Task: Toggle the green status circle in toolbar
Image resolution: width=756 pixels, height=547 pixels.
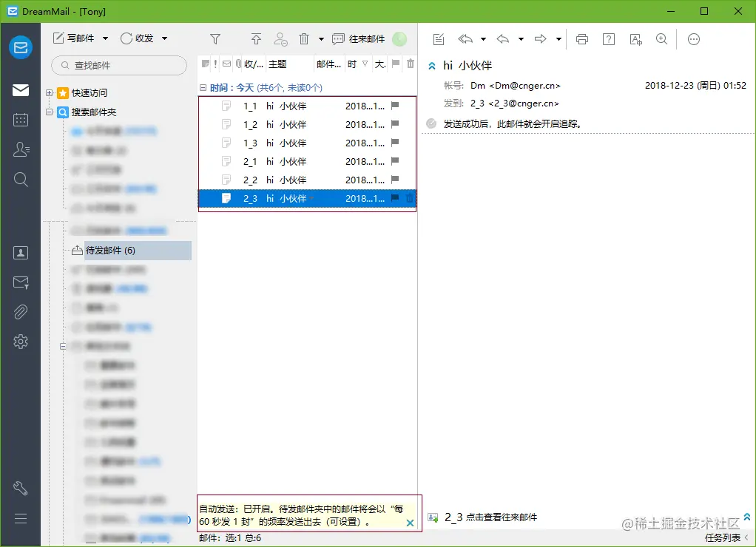Action: pos(399,38)
